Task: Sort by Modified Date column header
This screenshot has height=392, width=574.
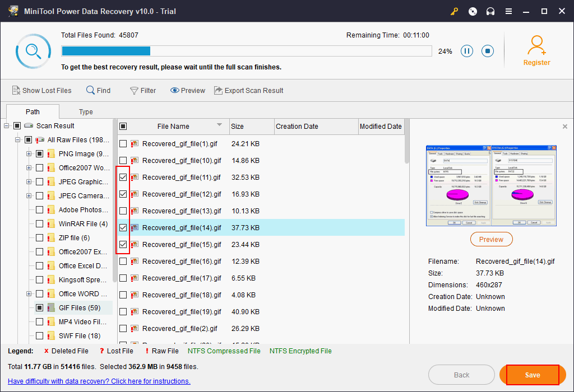Action: (x=381, y=126)
